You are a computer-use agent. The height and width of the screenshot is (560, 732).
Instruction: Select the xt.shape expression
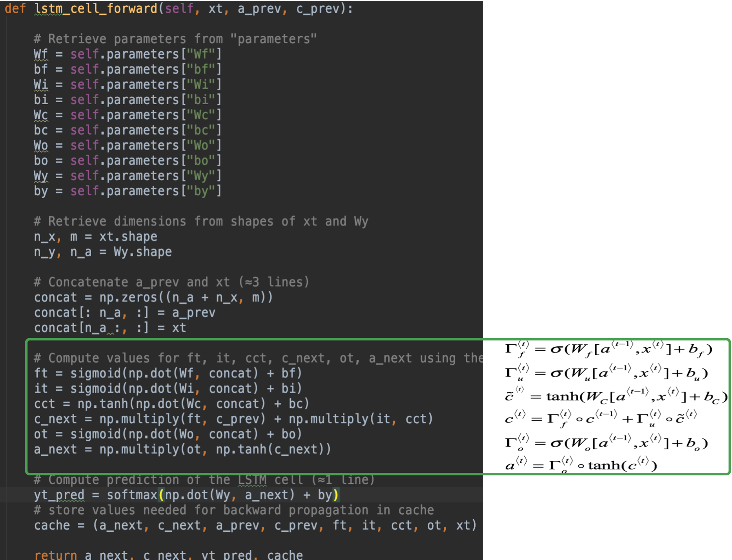pyautogui.click(x=128, y=236)
